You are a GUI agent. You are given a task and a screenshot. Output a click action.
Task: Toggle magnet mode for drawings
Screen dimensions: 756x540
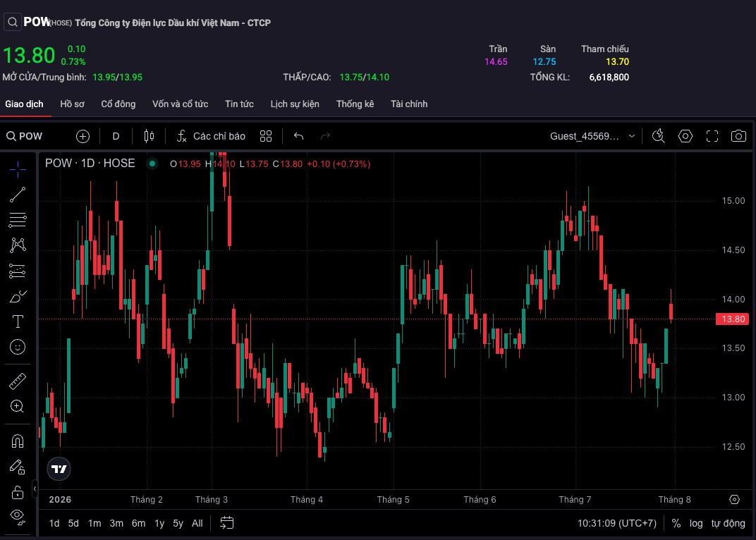pyautogui.click(x=18, y=441)
